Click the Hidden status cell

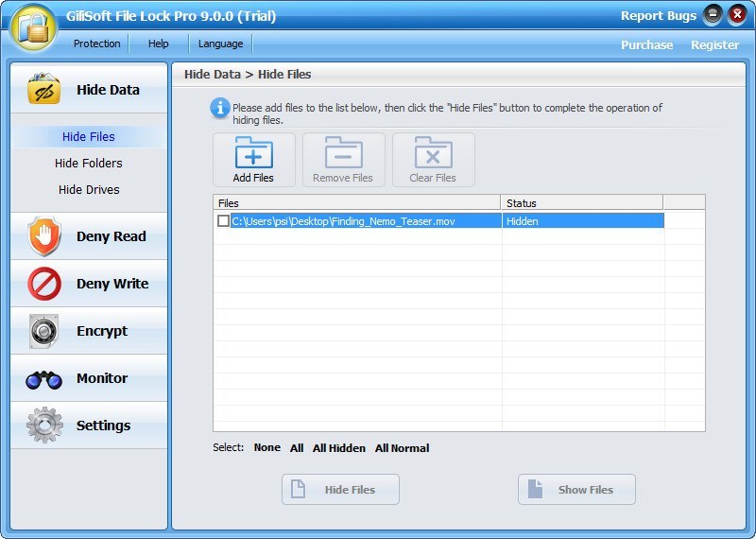pos(583,221)
